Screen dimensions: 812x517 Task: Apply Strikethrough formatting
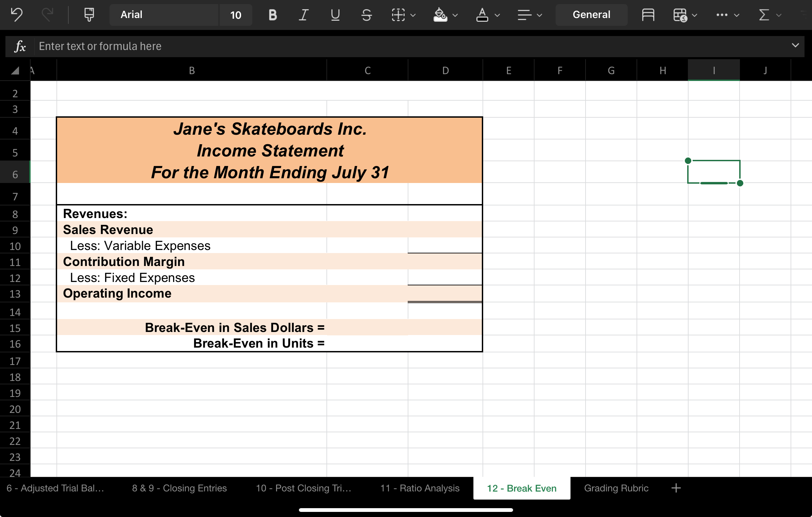pyautogui.click(x=366, y=15)
